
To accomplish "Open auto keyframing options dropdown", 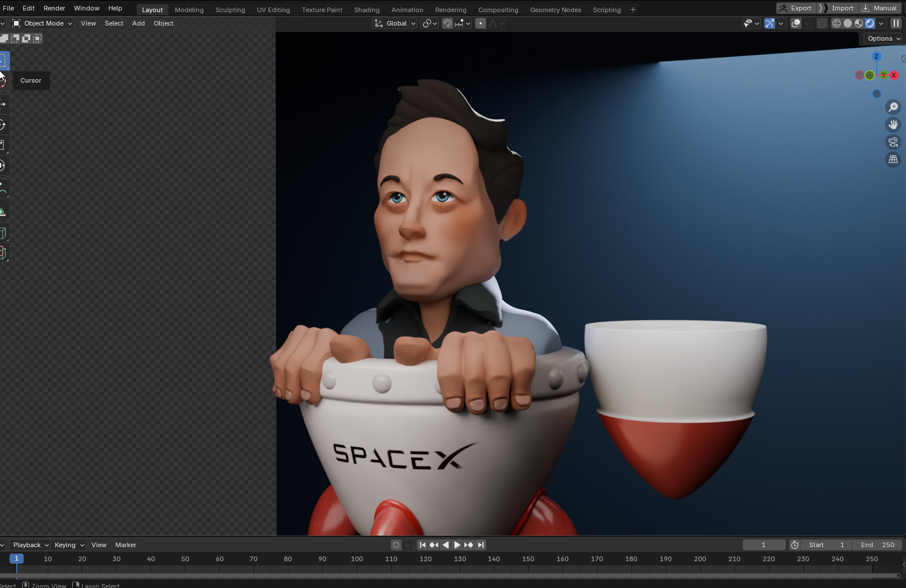I will coord(407,545).
